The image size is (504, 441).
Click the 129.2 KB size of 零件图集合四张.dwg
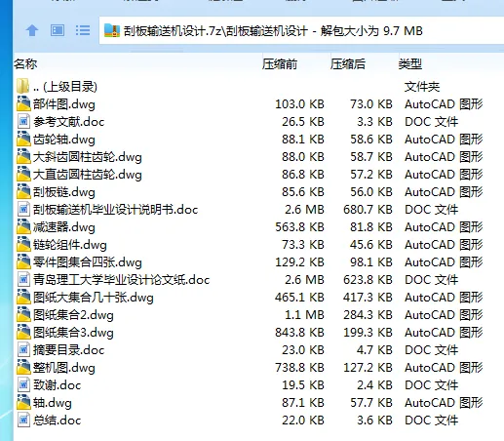(299, 262)
